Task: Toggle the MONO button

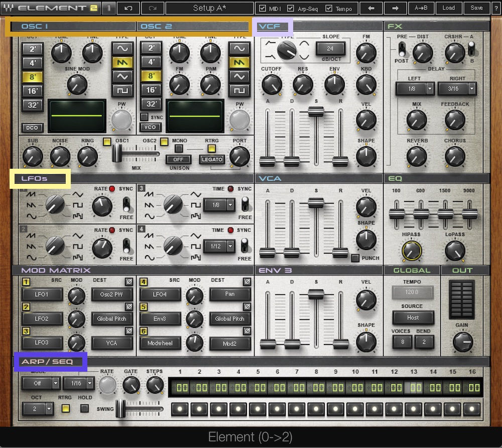Action: point(179,148)
